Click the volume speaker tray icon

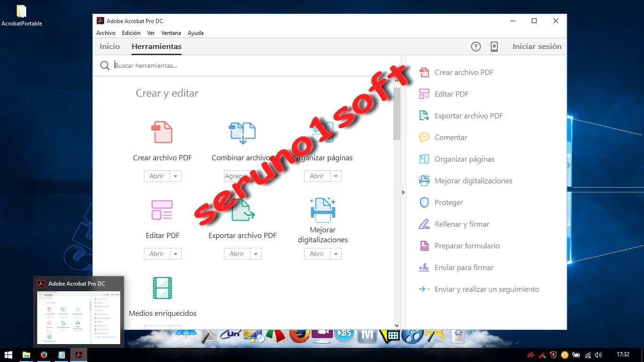(599, 355)
